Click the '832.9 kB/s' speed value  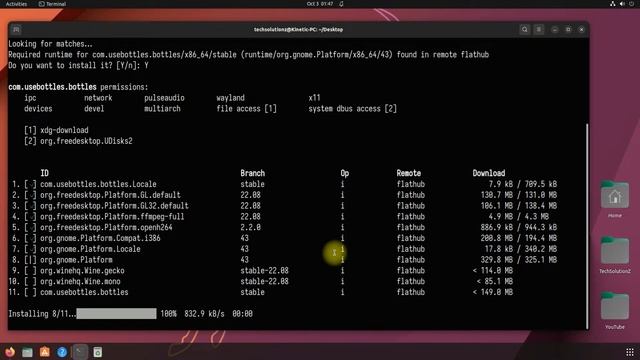(x=204, y=314)
